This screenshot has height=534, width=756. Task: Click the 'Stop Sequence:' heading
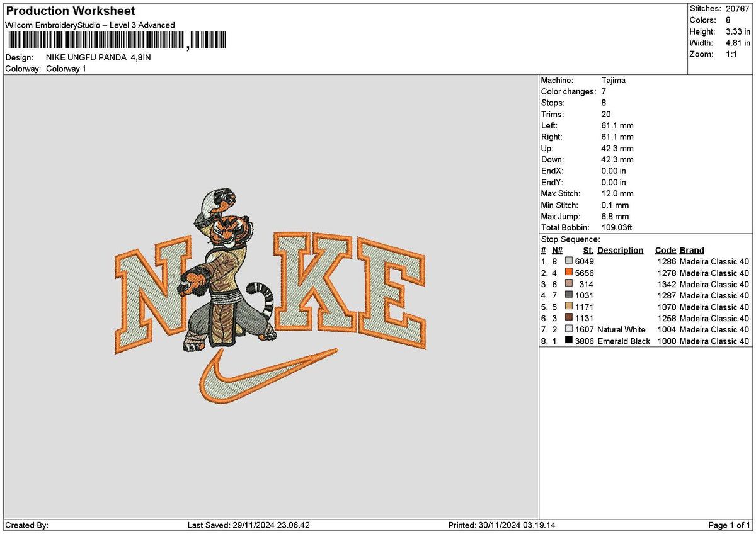571,239
